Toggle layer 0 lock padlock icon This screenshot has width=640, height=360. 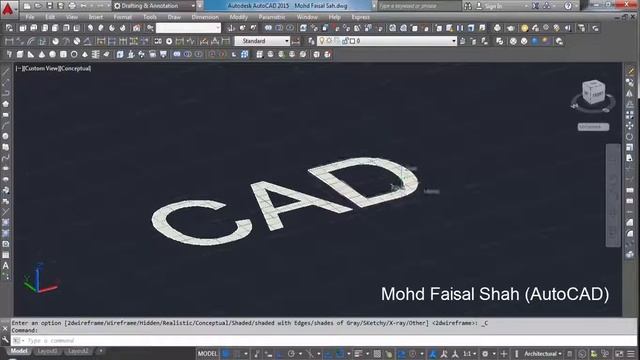(x=345, y=41)
